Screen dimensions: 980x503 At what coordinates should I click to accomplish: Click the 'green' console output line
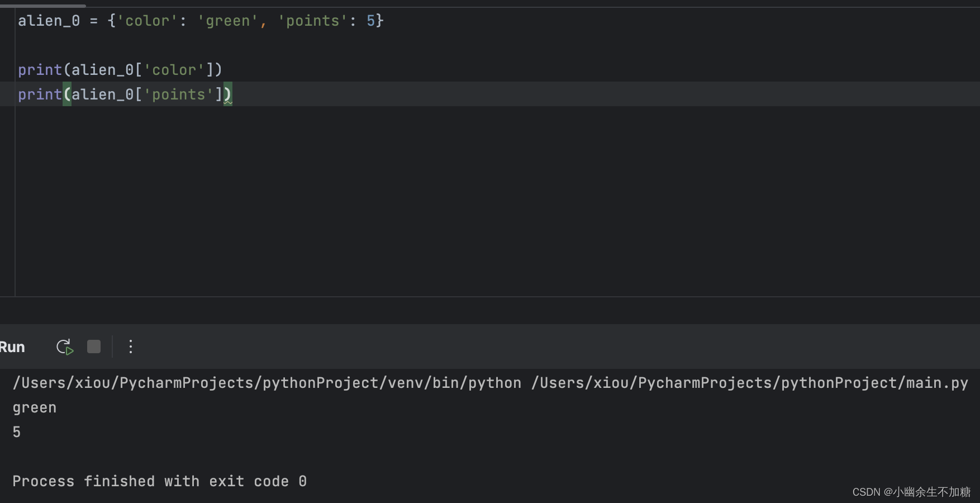pos(35,408)
